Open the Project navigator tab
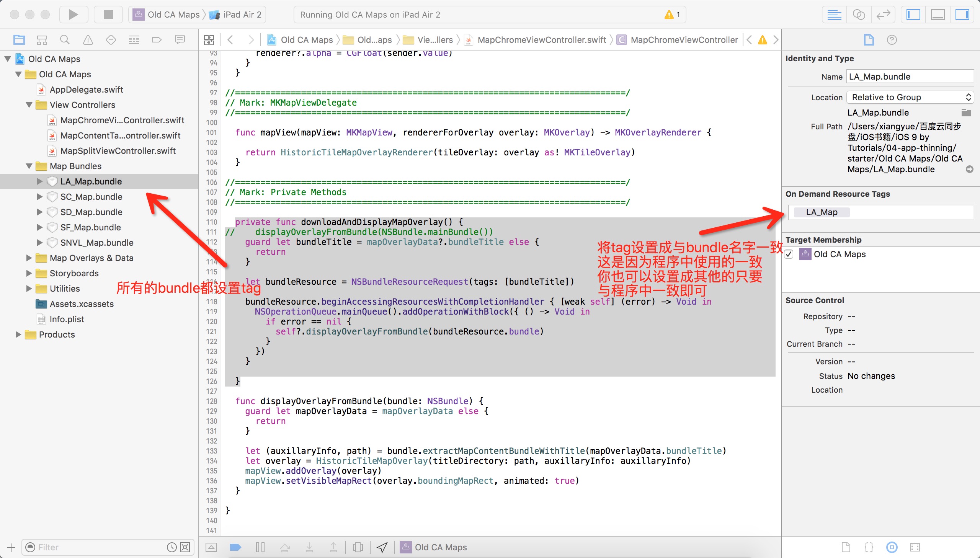This screenshot has height=558, width=980. coord(19,39)
